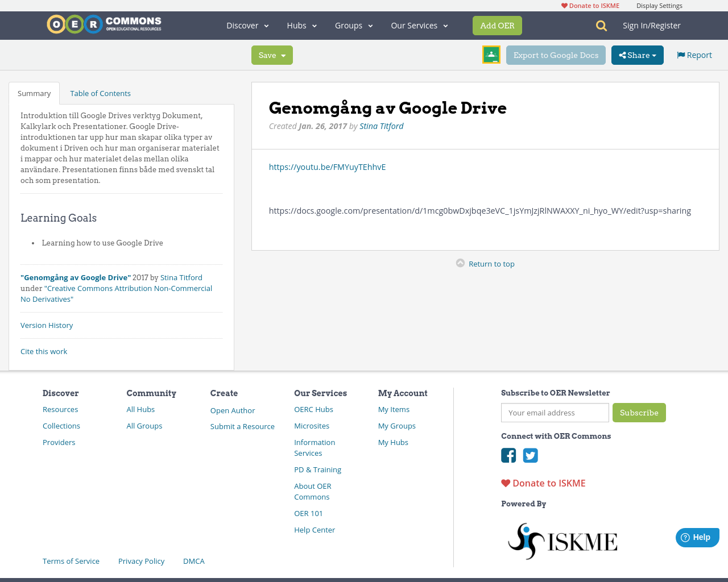Focus the newsletter email address field
The image size is (728, 582).
point(555,413)
